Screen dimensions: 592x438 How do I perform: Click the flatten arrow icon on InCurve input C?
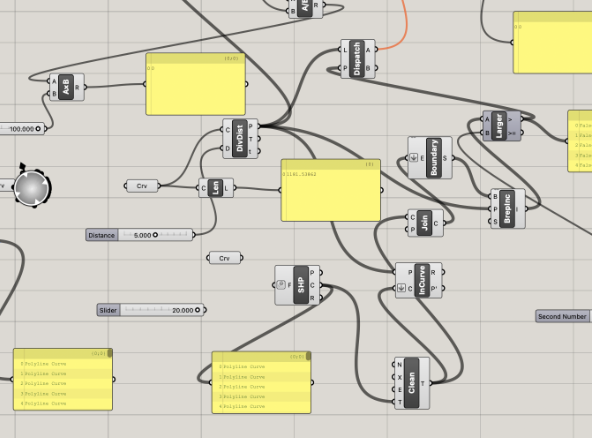[x=401, y=288]
